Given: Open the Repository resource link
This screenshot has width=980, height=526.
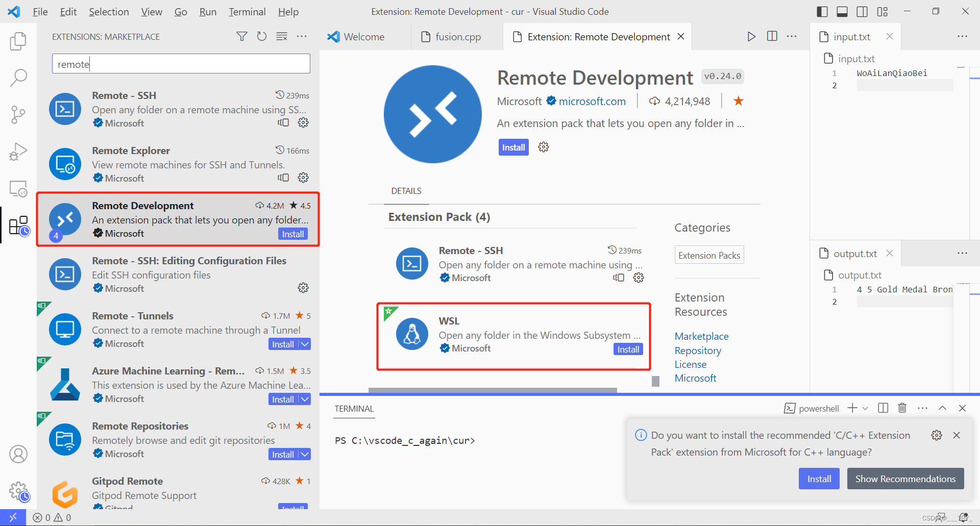Looking at the screenshot, I should click(x=698, y=350).
